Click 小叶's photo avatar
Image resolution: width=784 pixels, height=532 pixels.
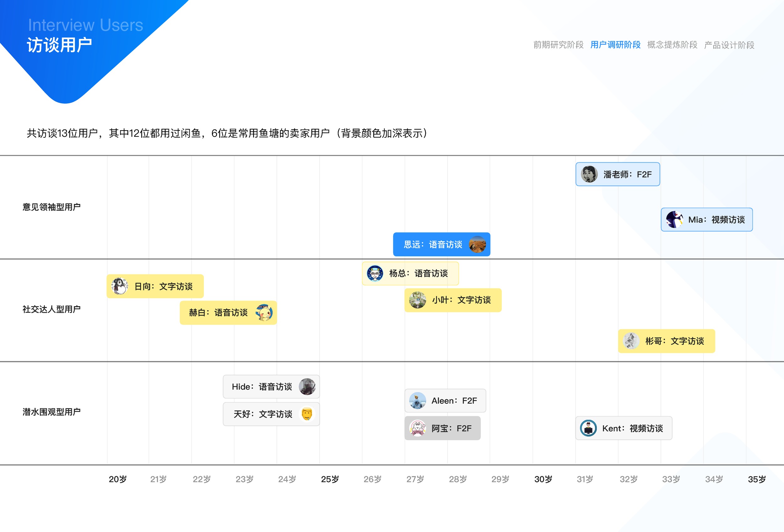coord(418,300)
